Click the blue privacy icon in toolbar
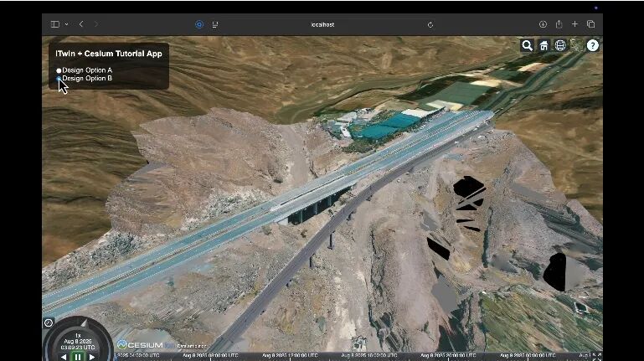Viewport: 644px width, 361px height. pyautogui.click(x=199, y=24)
